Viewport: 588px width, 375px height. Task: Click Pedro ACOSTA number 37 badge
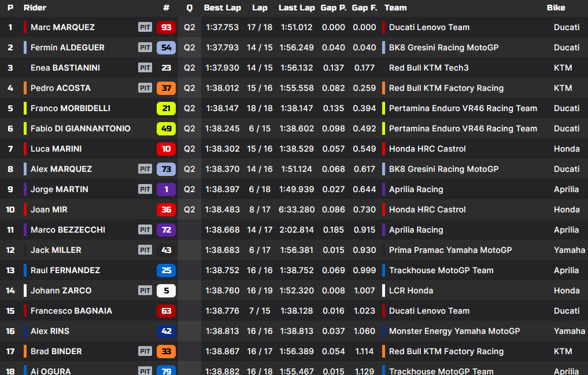pyautogui.click(x=166, y=88)
